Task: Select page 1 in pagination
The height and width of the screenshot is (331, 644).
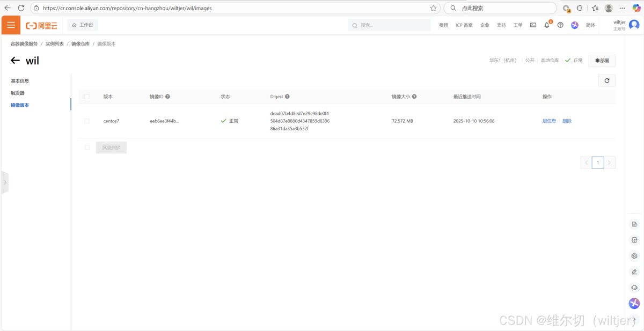Action: point(598,163)
